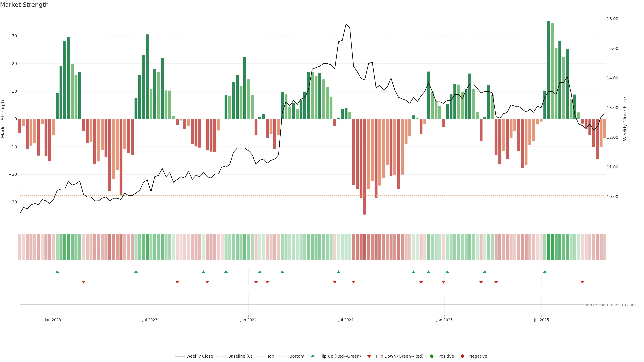Click the Jan 2023 x-axis label
Image resolution: width=644 pixels, height=362 pixels.
click(53, 320)
